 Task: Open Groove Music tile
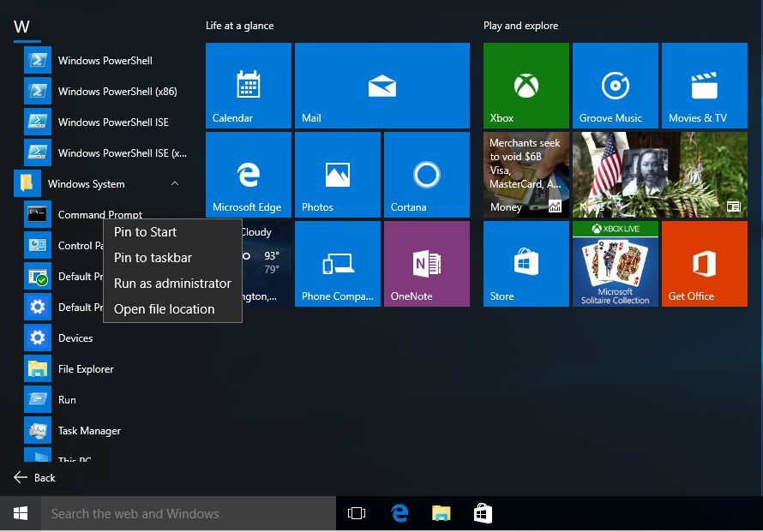tap(615, 86)
